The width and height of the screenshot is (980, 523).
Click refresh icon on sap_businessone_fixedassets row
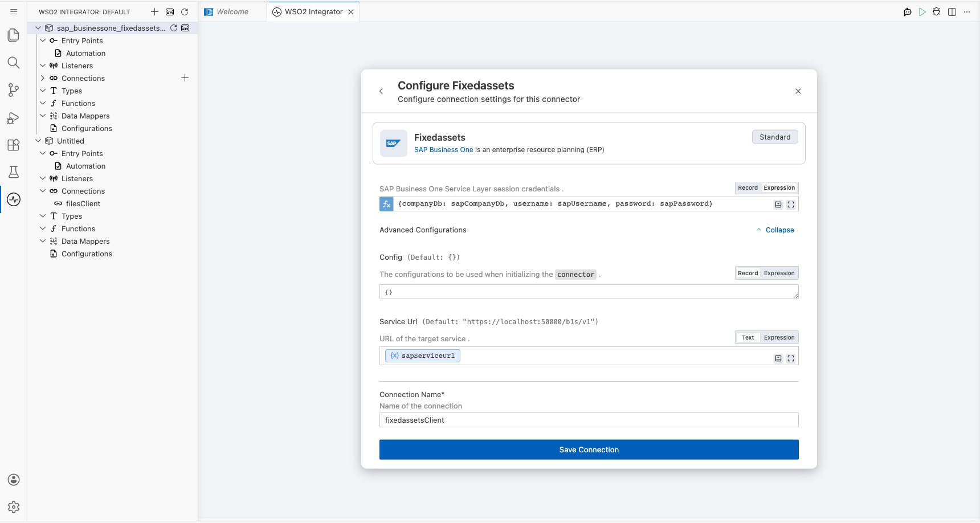(174, 28)
